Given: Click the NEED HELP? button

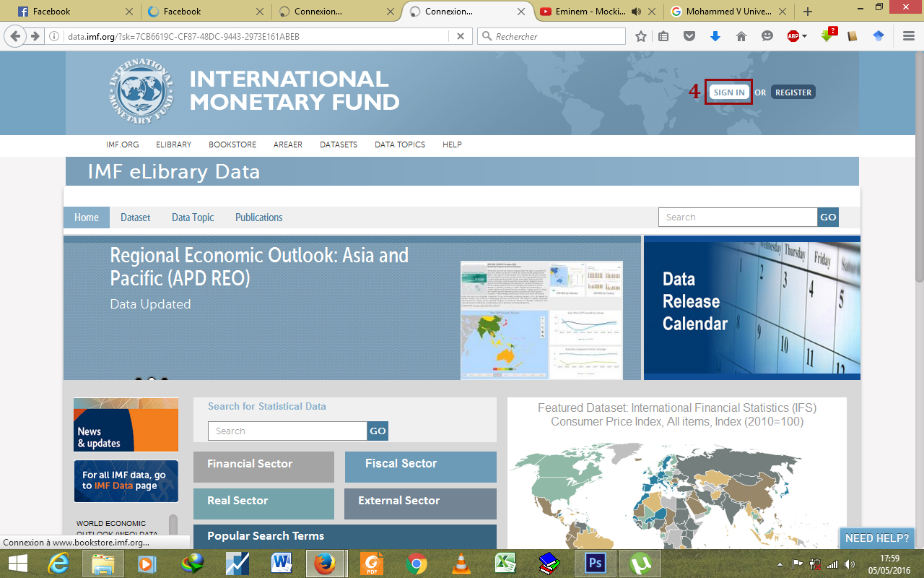Looking at the screenshot, I should pos(877,538).
